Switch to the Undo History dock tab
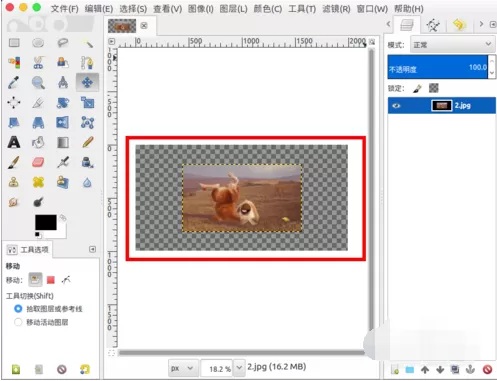Screen dimensions: 497x381 (x=459, y=25)
